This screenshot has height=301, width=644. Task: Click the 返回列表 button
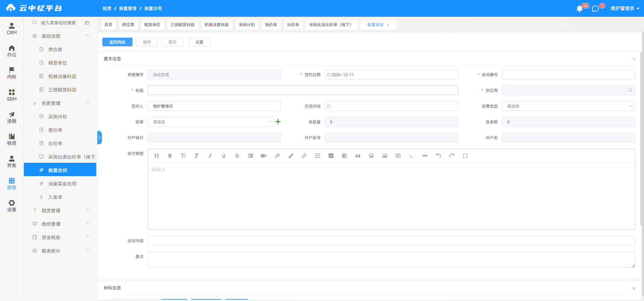(117, 42)
